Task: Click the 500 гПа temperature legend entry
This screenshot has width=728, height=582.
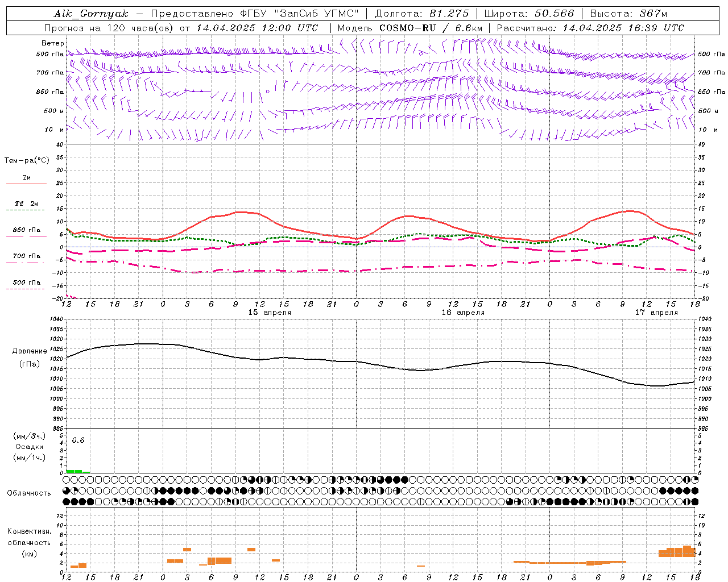Action: point(26,282)
